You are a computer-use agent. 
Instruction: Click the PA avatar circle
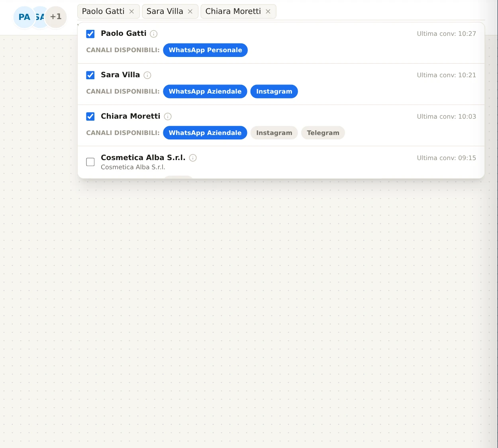(x=24, y=17)
